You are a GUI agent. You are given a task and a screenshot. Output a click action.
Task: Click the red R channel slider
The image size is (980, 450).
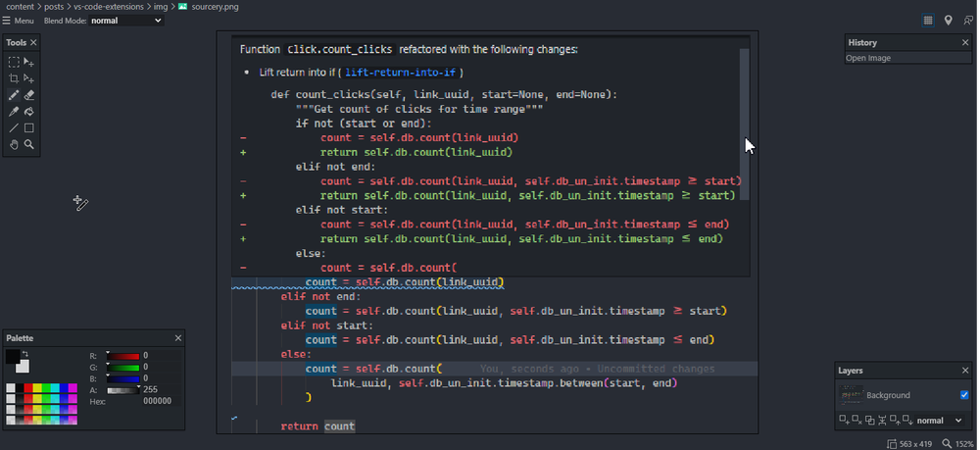click(123, 356)
